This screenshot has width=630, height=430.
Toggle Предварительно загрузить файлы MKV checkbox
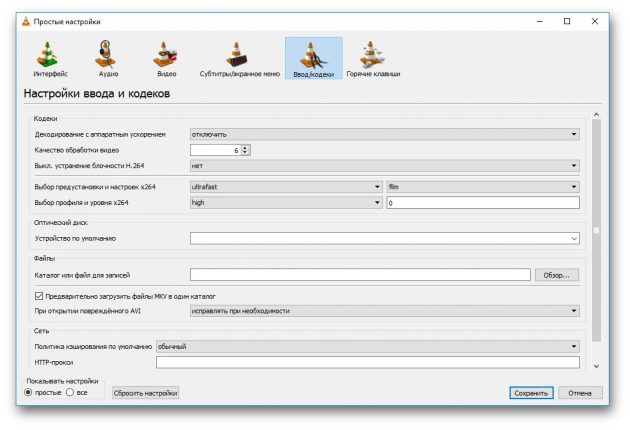[x=39, y=296]
